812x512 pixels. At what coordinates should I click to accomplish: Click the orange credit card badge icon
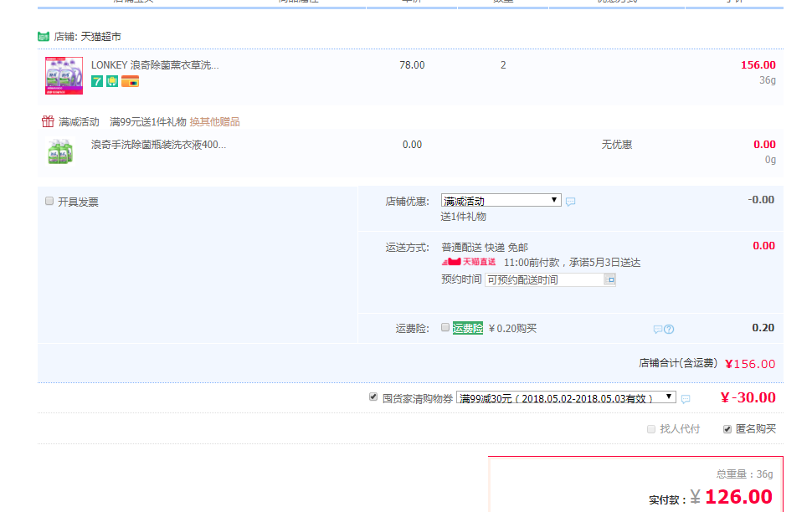(131, 81)
